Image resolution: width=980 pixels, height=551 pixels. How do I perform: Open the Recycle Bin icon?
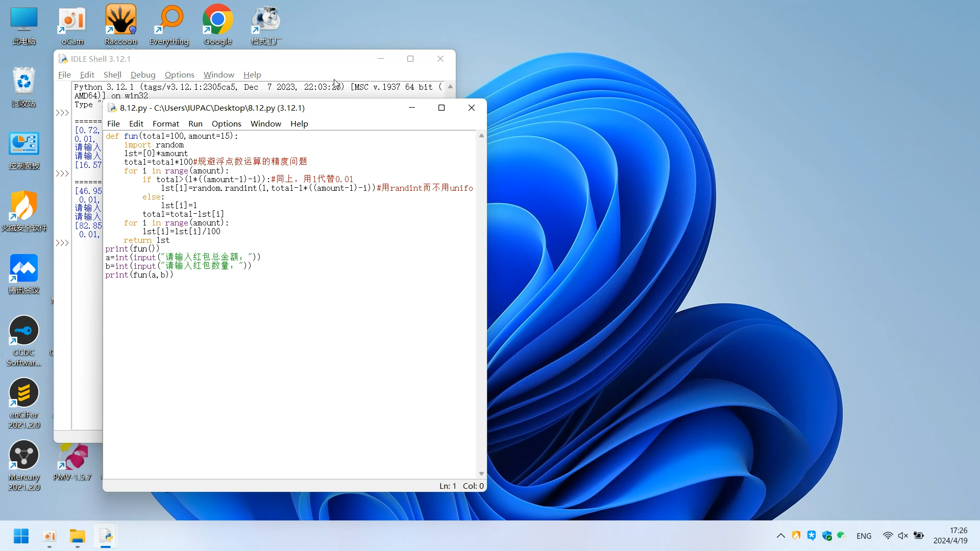coord(23,86)
